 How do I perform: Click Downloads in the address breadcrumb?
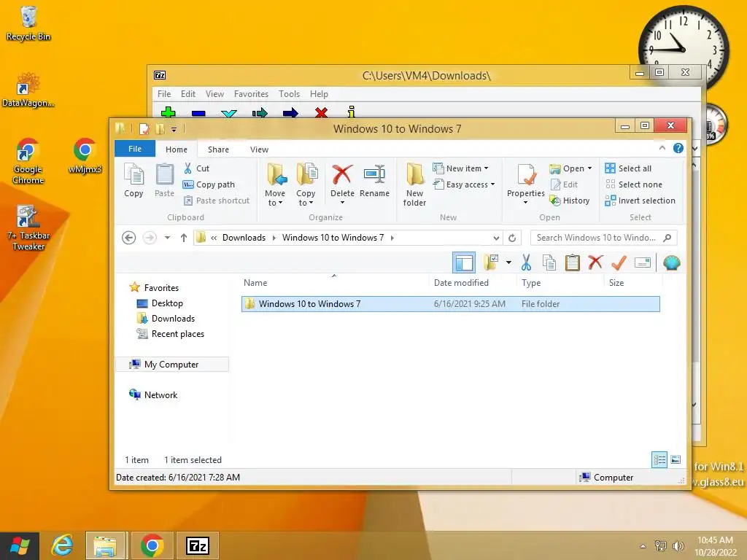pos(244,238)
